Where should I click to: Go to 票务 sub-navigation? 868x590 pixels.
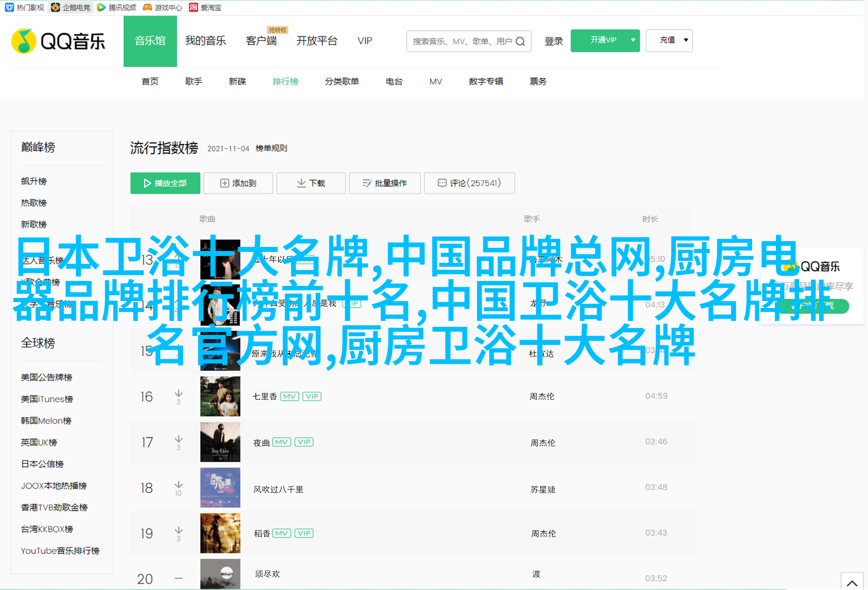pyautogui.click(x=538, y=81)
